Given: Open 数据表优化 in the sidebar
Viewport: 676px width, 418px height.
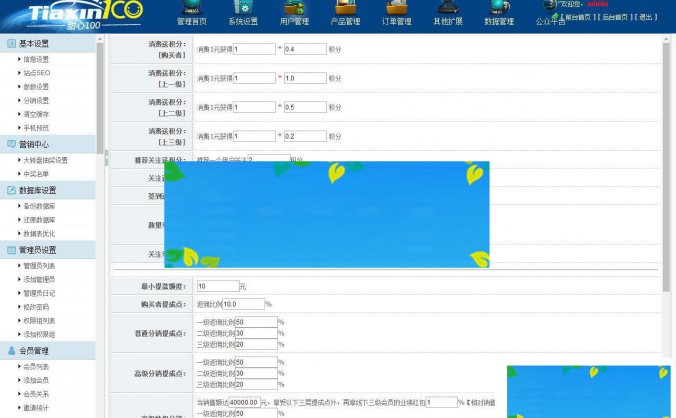Looking at the screenshot, I should click(39, 234).
